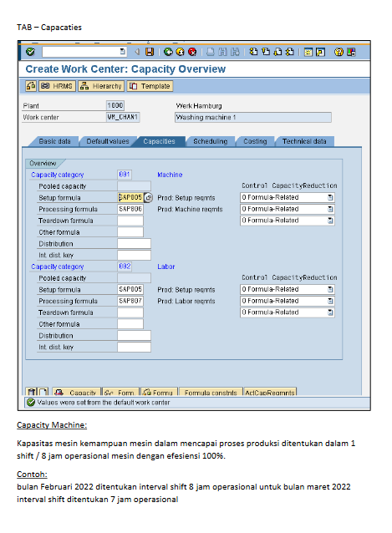
Task: Click Labor Processing formula field SAP007
Action: pyautogui.click(x=130, y=301)
